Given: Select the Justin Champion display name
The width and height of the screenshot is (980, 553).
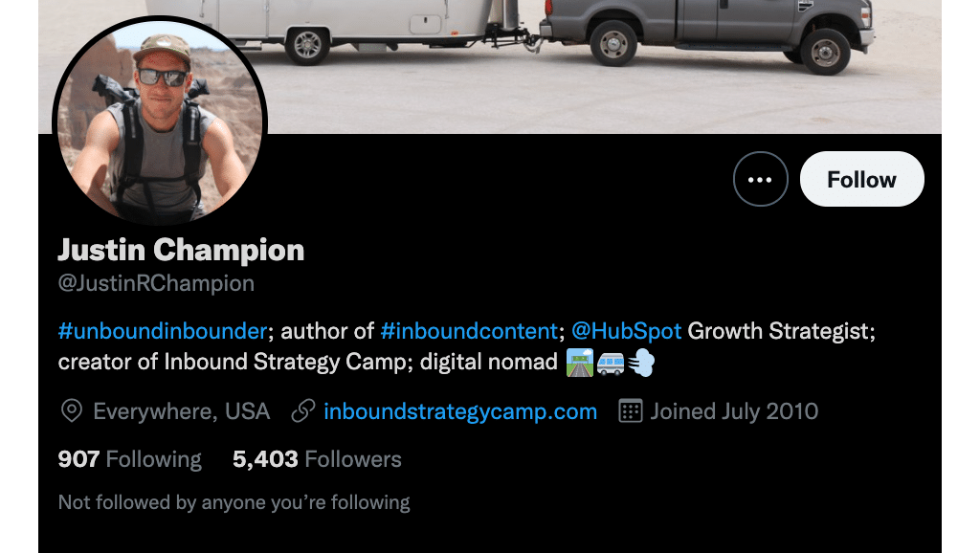Looking at the screenshot, I should 181,250.
